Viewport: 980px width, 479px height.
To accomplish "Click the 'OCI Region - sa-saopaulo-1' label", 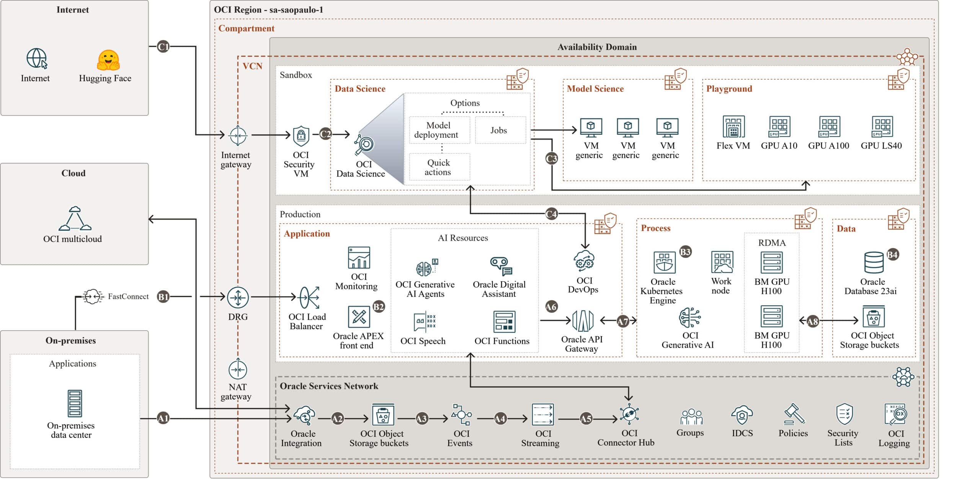I will click(268, 10).
